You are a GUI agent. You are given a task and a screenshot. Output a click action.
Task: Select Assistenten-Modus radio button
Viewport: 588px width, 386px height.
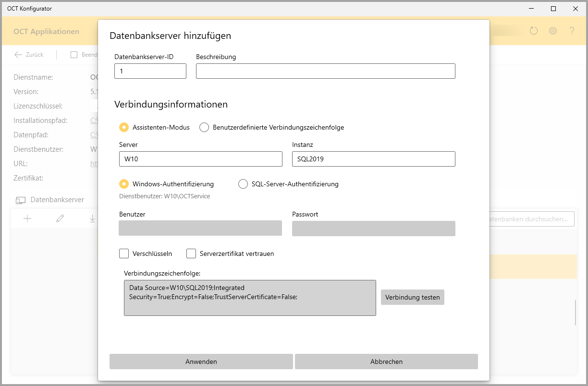[124, 127]
